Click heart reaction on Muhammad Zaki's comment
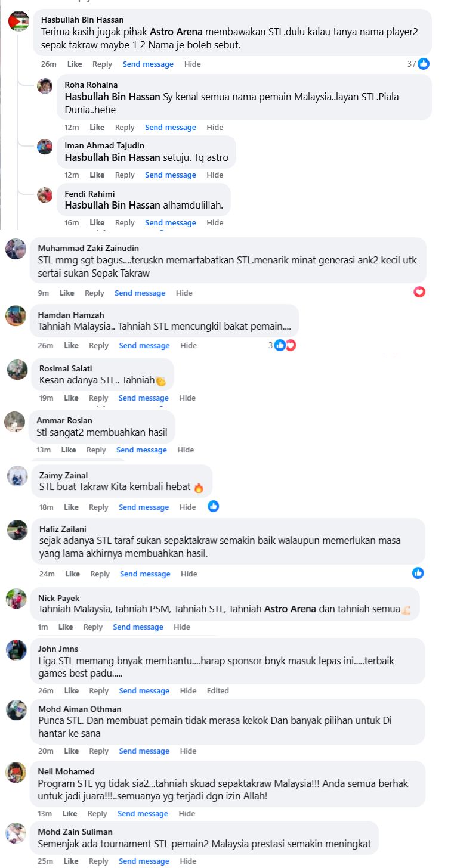 419,292
